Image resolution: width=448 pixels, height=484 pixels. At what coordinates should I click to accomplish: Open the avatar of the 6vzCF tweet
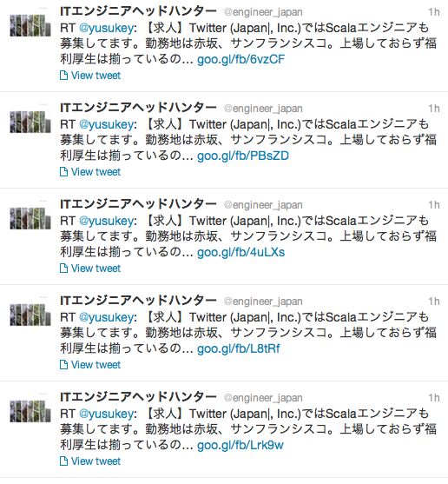click(x=30, y=25)
